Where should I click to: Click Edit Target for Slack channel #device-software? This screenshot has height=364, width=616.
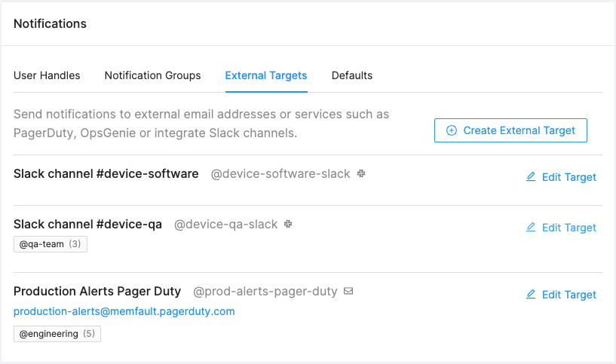coord(568,177)
